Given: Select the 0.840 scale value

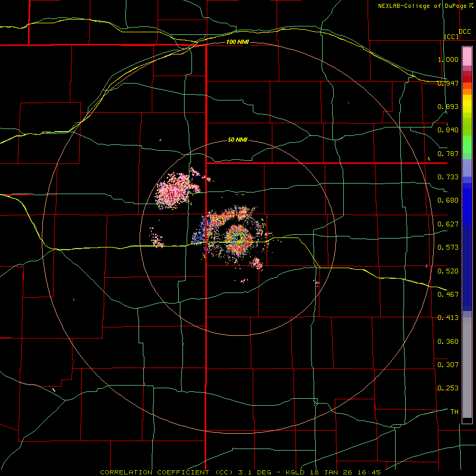Looking at the screenshot, I should tap(448, 130).
